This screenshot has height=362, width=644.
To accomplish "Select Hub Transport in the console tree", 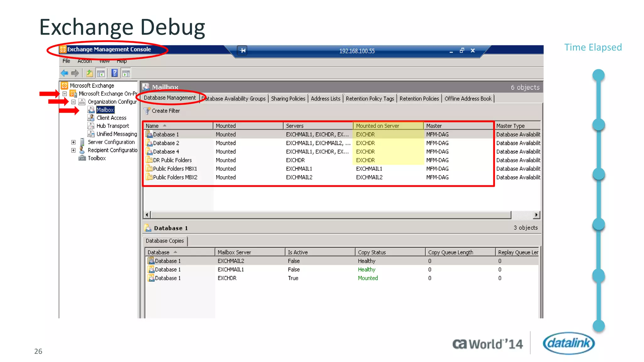I will pos(113,126).
